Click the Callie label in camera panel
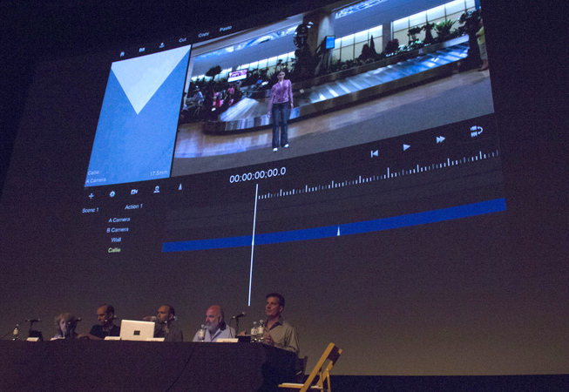Viewport: 569px width, 392px height. coord(93,173)
